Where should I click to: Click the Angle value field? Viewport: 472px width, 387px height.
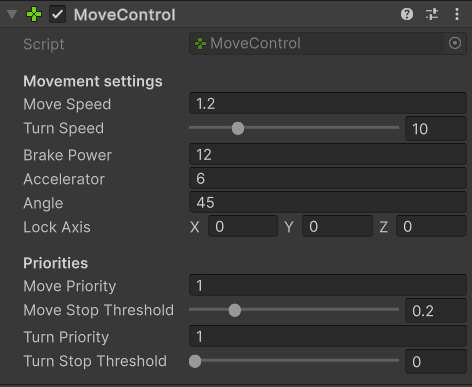click(x=328, y=203)
